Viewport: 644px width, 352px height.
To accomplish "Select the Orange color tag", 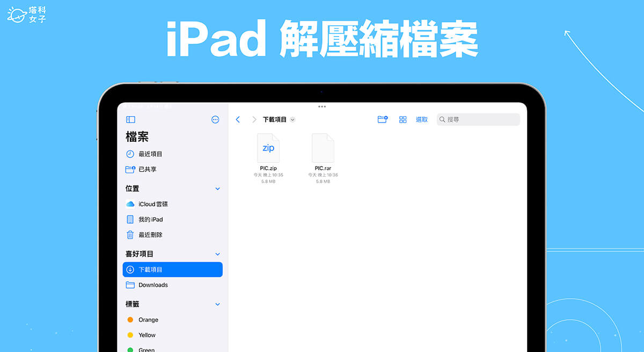I will 148,320.
